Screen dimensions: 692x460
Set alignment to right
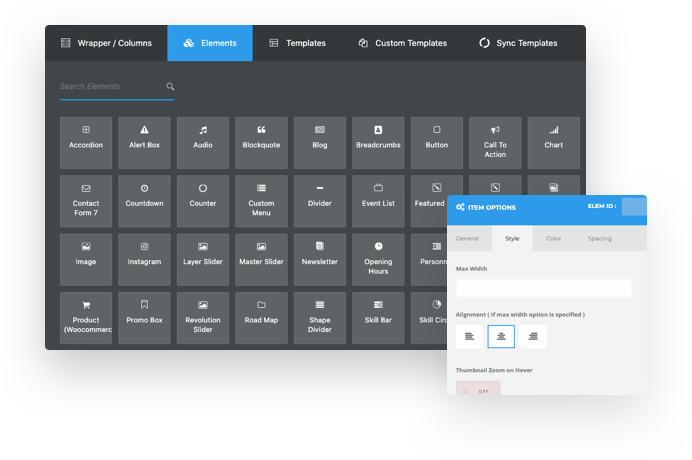tap(532, 337)
